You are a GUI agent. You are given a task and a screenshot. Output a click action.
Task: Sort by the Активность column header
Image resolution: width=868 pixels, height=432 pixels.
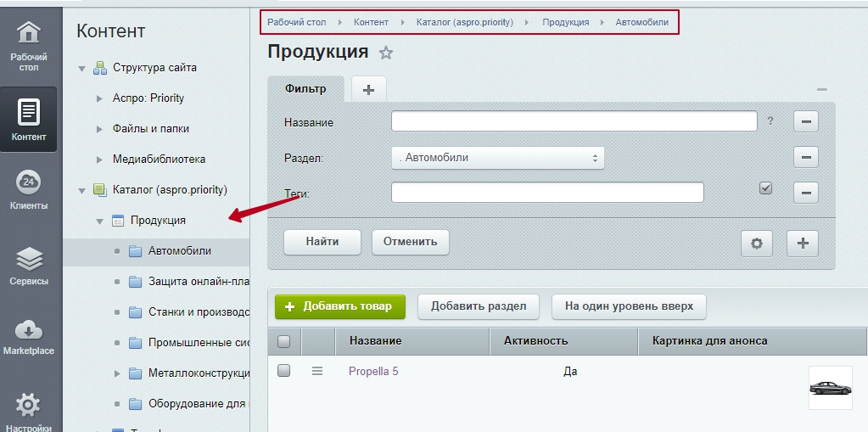tap(564, 341)
